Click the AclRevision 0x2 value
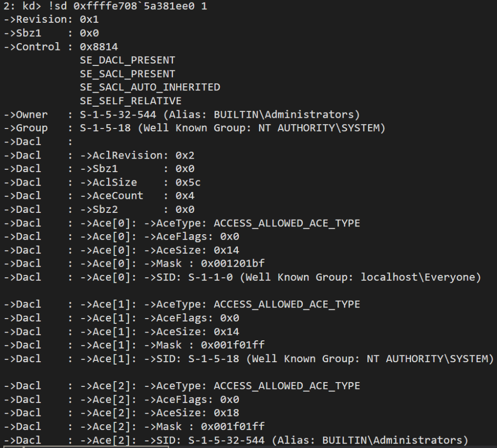The height and width of the screenshot is (448, 497). tap(185, 156)
